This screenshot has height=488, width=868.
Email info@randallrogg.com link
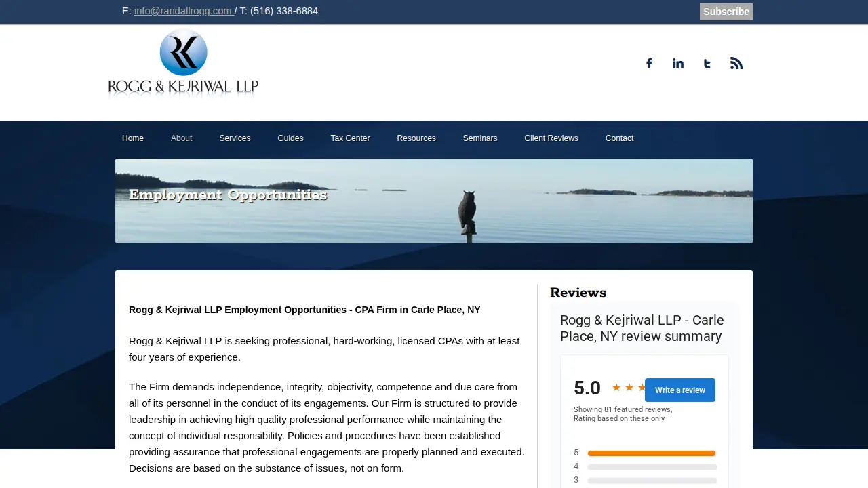pyautogui.click(x=183, y=11)
